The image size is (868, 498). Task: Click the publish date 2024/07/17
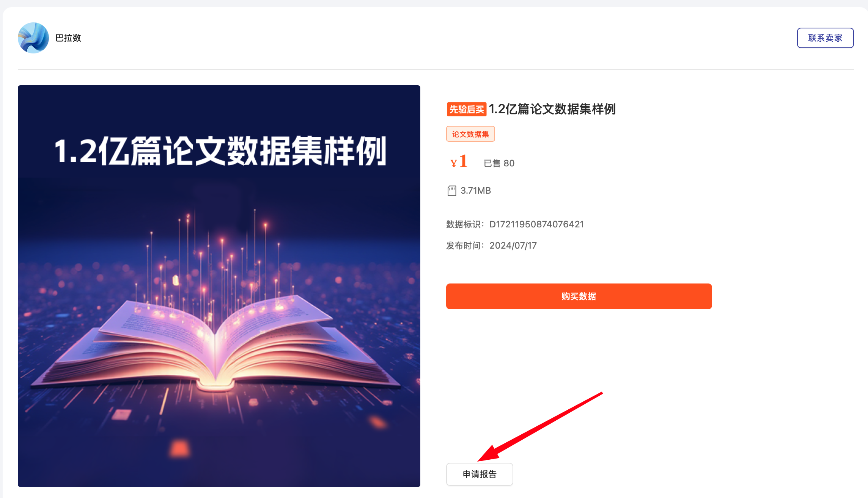513,246
